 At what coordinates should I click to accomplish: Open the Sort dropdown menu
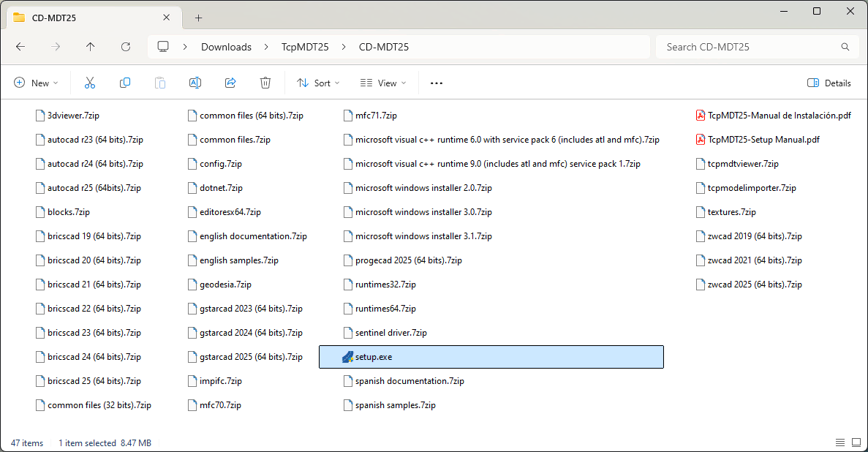(318, 83)
